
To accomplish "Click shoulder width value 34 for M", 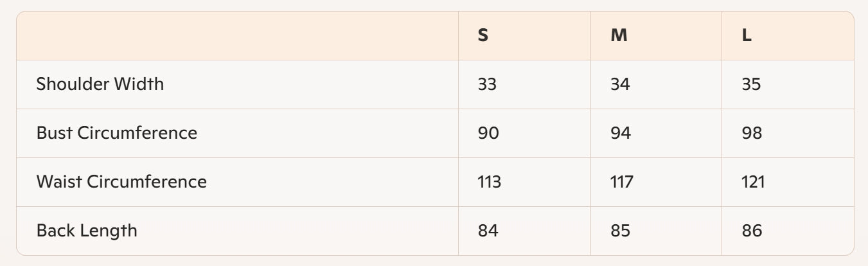I will pyautogui.click(x=620, y=84).
